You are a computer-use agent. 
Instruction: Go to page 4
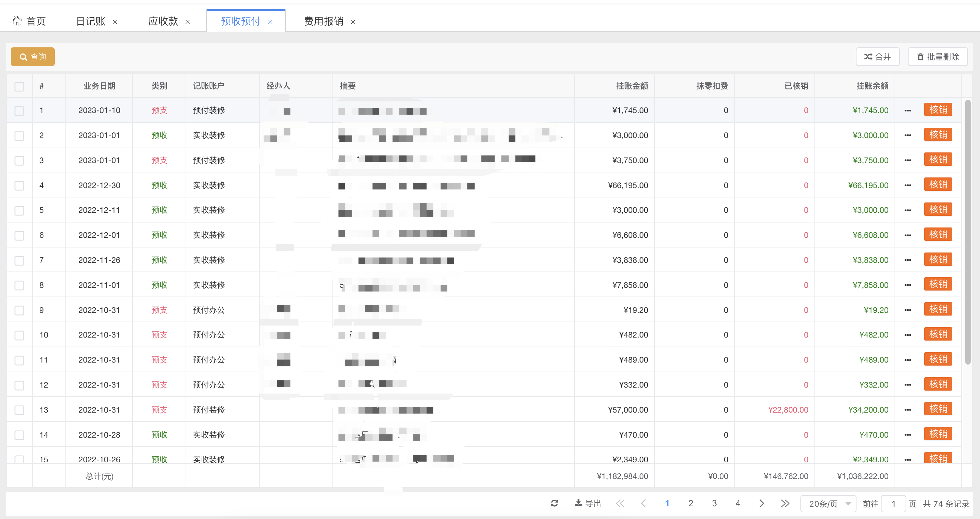tap(738, 503)
